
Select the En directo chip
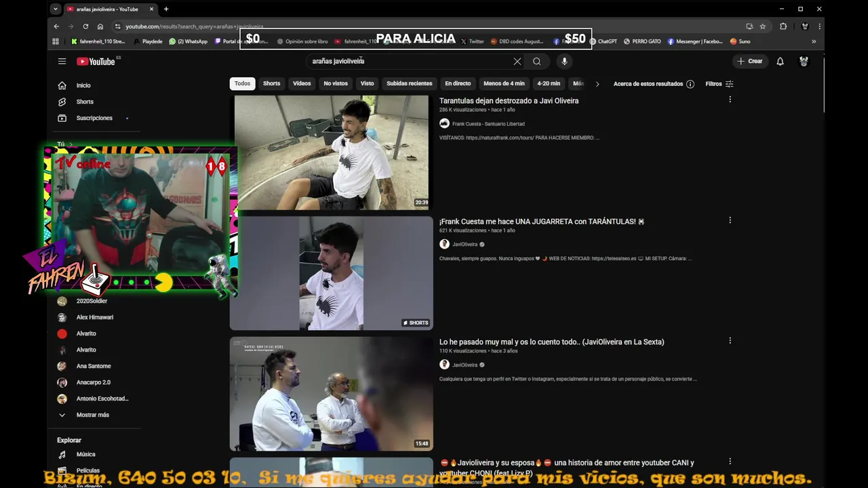(458, 83)
